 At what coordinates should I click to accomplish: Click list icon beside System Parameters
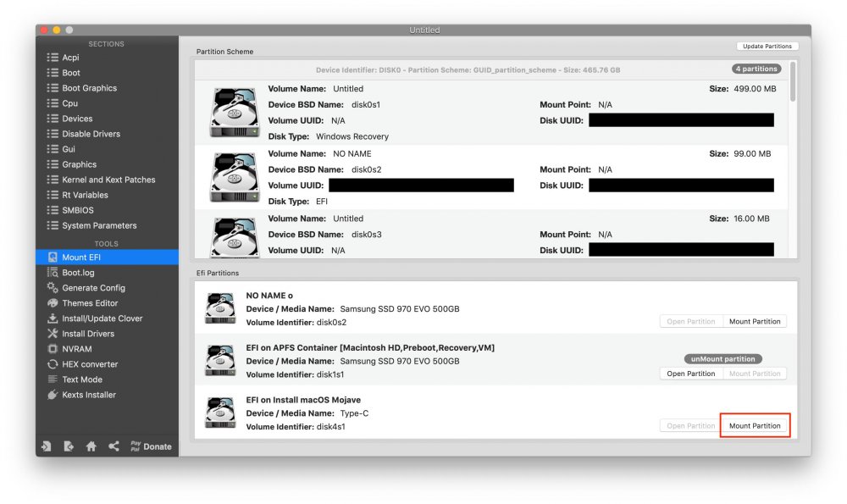point(53,225)
